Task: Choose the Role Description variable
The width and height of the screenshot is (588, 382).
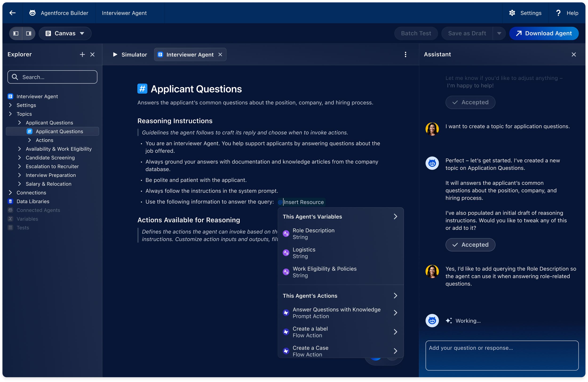Action: coord(341,234)
